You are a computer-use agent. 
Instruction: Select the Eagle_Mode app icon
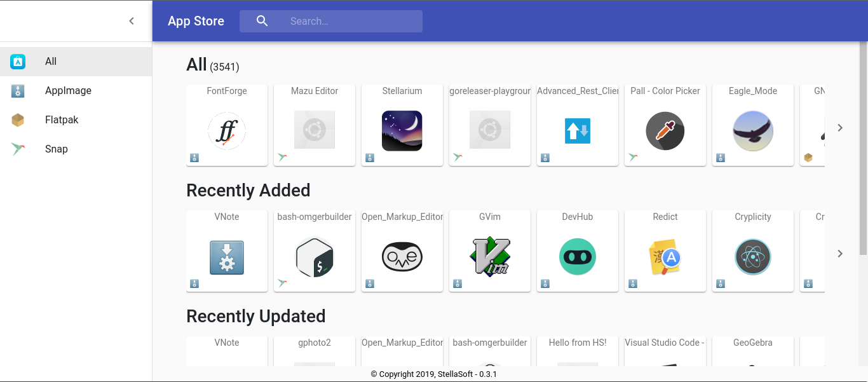pos(752,130)
